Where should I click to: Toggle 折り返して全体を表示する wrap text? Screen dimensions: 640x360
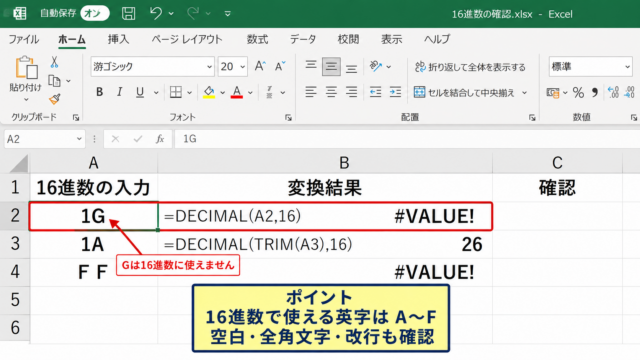click(470, 67)
